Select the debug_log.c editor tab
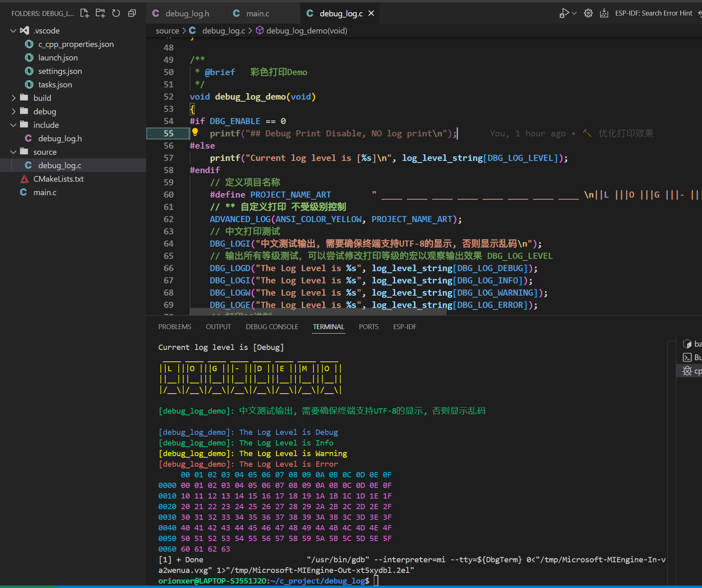The height and width of the screenshot is (588, 702). (x=340, y=13)
